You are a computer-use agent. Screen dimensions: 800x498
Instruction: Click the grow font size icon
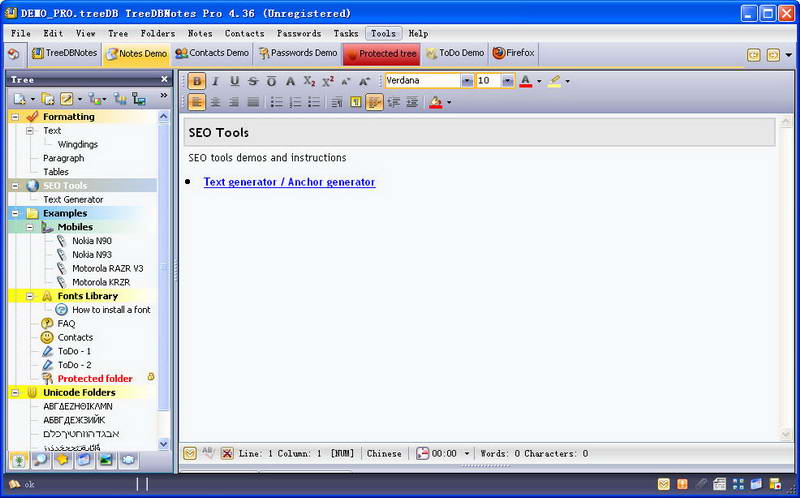point(364,81)
